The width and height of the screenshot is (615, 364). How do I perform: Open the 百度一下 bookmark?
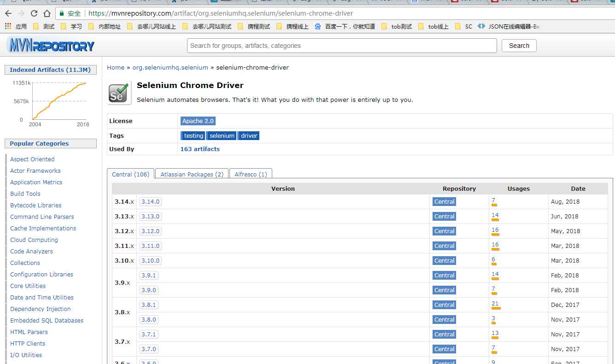(345, 26)
